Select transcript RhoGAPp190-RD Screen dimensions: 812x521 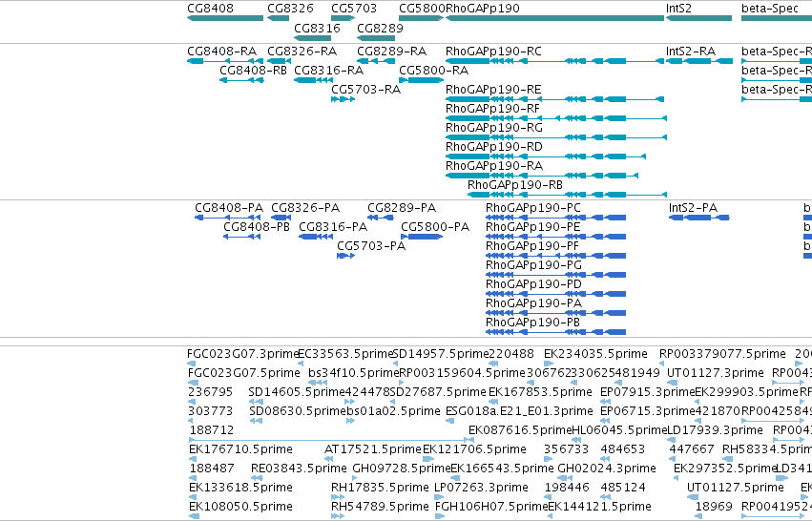click(x=546, y=156)
